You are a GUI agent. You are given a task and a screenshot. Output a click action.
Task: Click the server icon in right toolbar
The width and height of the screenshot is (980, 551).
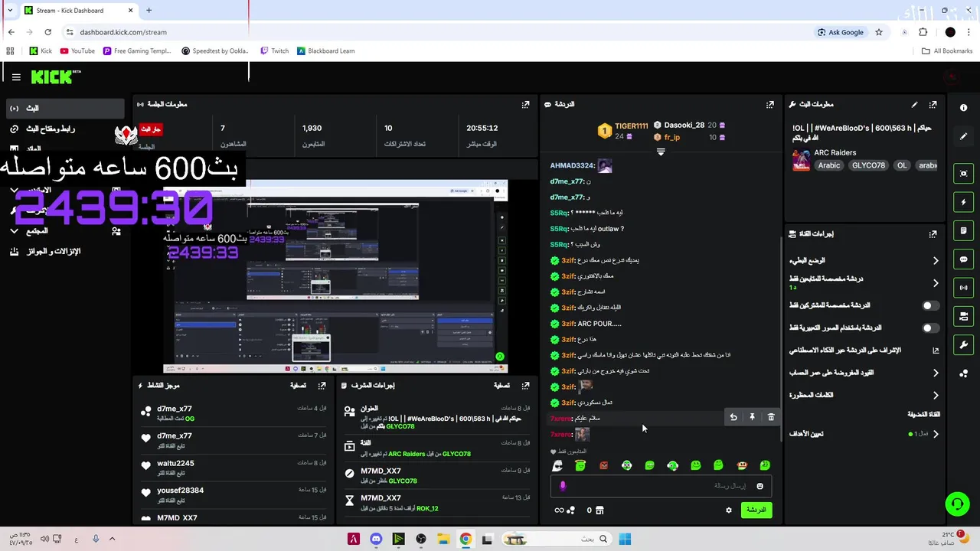[963, 316]
